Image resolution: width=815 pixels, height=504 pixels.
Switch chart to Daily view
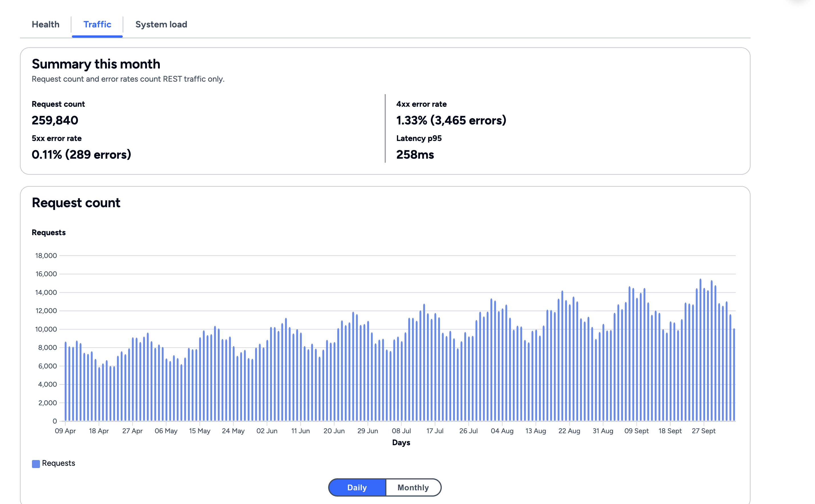(x=357, y=487)
